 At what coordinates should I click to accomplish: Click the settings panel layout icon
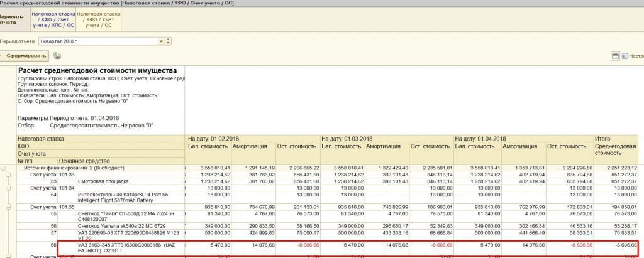coord(615,56)
